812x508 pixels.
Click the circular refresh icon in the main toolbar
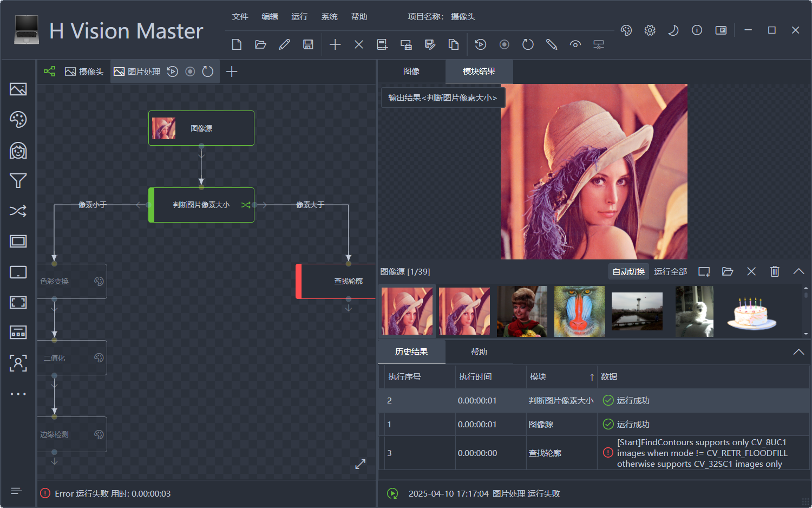pyautogui.click(x=528, y=44)
